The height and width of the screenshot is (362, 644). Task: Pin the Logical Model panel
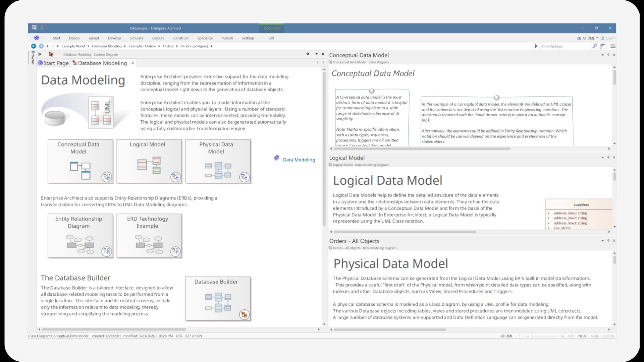pyautogui.click(x=608, y=157)
